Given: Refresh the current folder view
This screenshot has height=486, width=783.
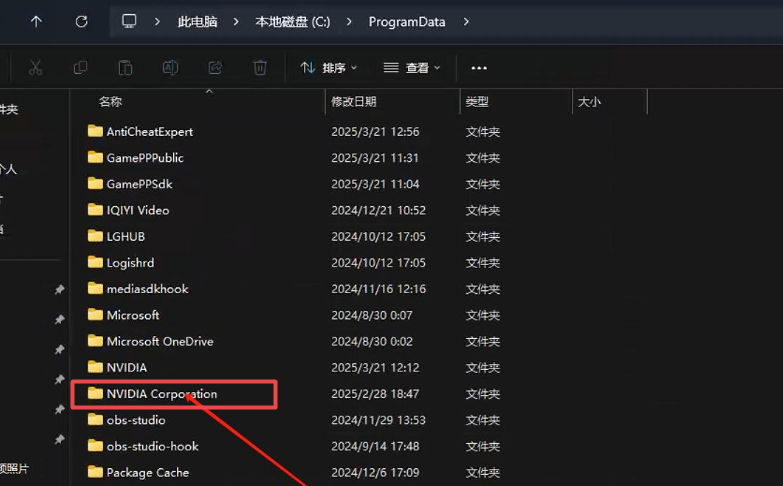Looking at the screenshot, I should [x=82, y=21].
